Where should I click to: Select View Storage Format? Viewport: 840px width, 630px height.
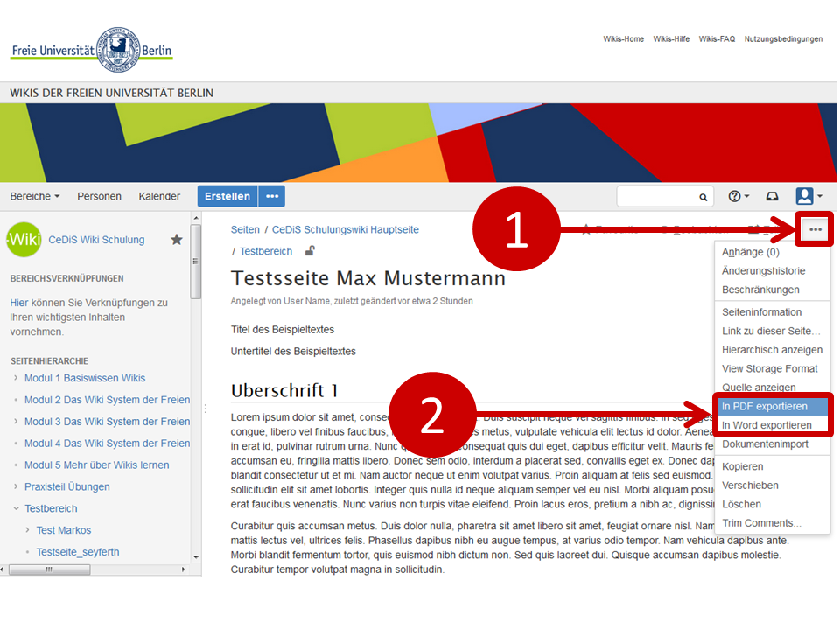click(x=772, y=368)
